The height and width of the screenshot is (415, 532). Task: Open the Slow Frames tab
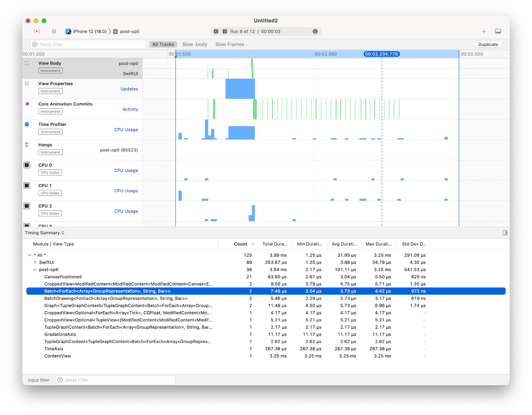[x=229, y=44]
